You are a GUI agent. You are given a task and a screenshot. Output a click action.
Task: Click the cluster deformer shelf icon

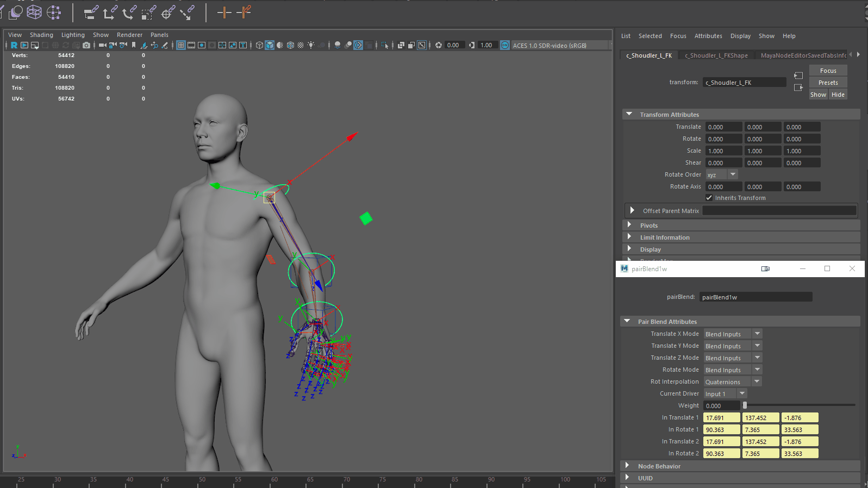pos(54,12)
